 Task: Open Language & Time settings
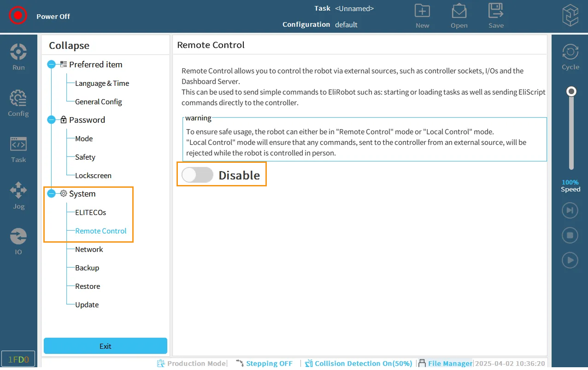102,84
